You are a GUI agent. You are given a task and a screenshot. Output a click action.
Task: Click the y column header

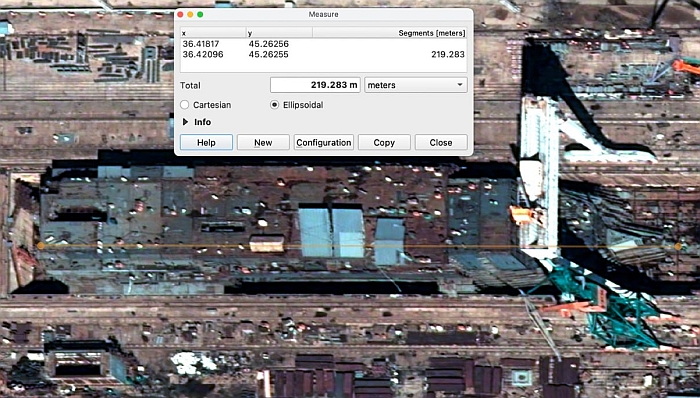(279, 33)
